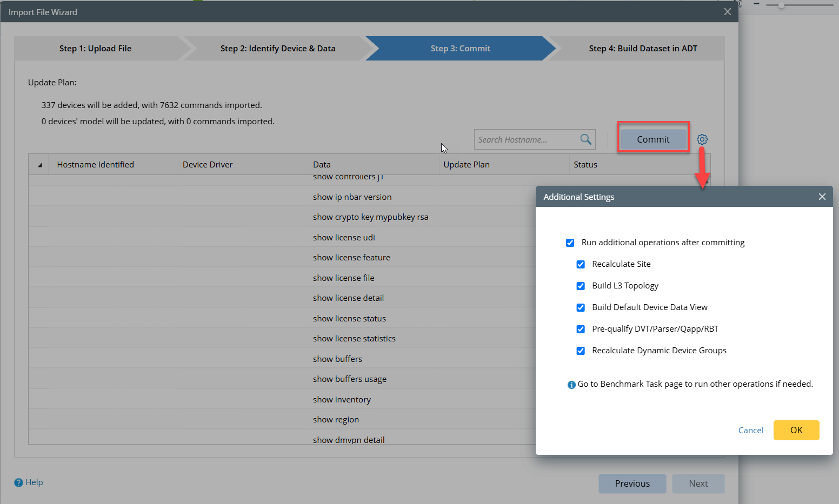The image size is (839, 504).
Task: Disable the Build L3 Topology option
Action: tap(581, 286)
